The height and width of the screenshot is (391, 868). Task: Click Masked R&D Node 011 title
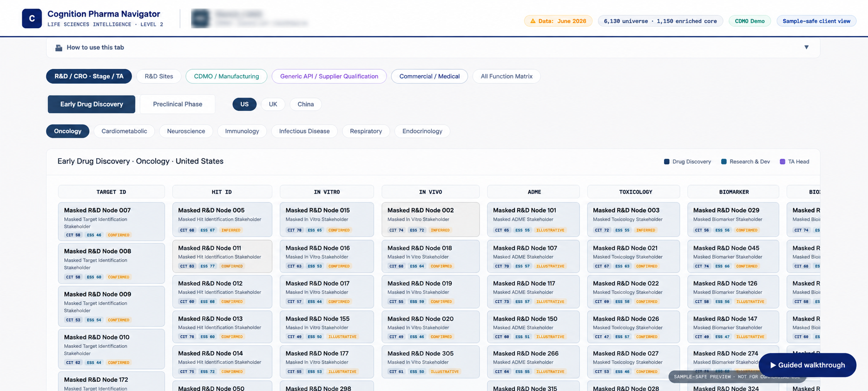pyautogui.click(x=210, y=248)
